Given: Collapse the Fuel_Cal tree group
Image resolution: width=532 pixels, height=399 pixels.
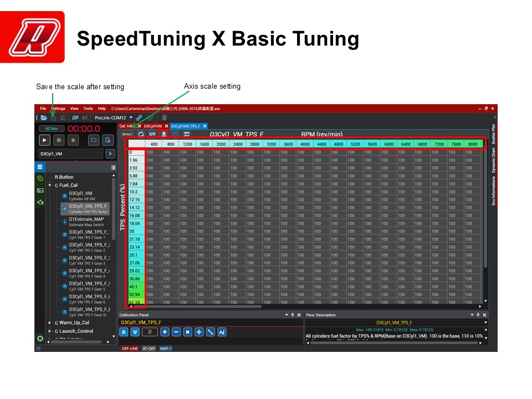Looking at the screenshot, I should pos(50,186).
